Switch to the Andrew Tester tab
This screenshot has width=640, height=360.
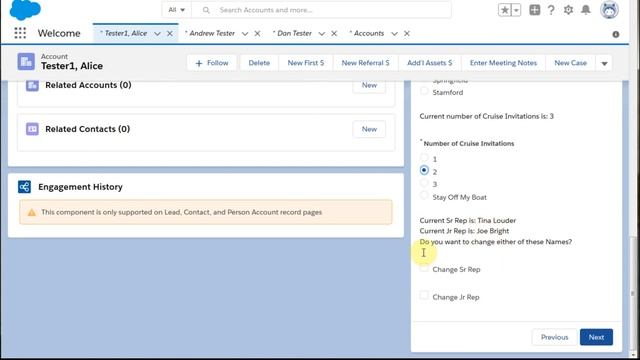[211, 33]
